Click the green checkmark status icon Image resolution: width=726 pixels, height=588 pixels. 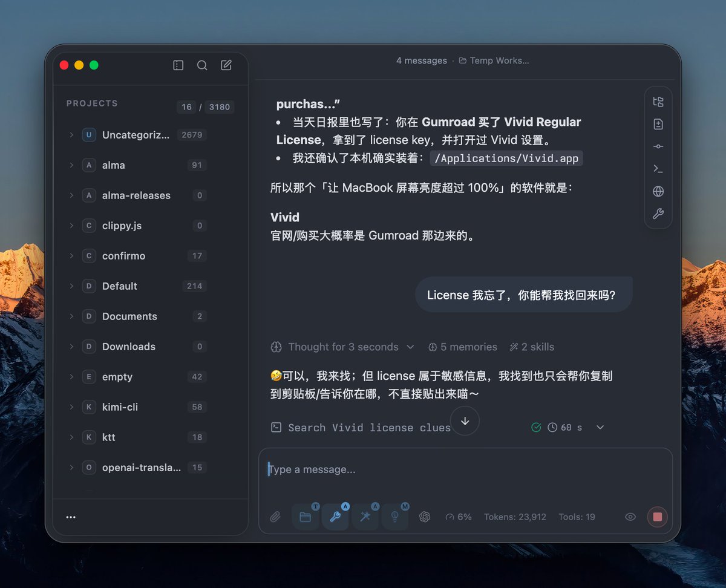(x=536, y=427)
